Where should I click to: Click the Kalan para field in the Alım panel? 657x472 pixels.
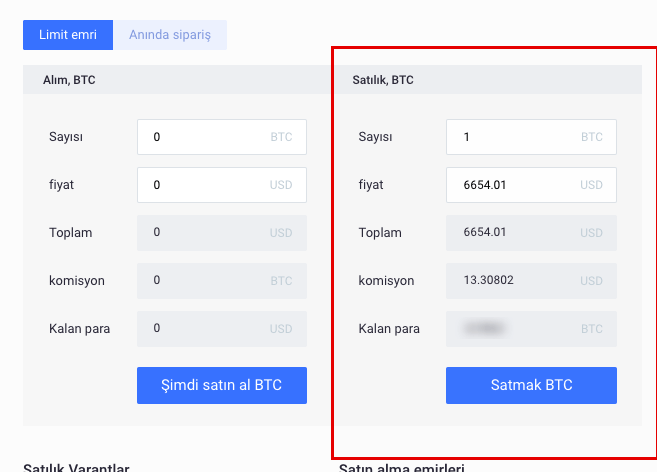tap(222, 329)
